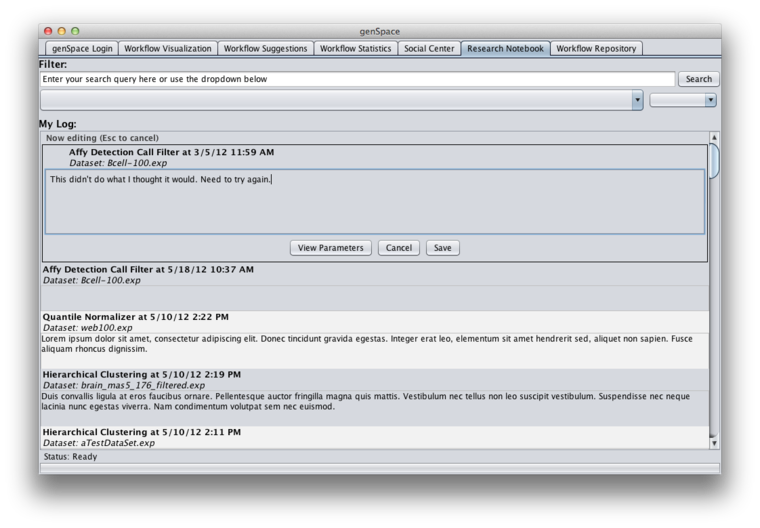Go to Workflow Statistics tab

pos(355,48)
